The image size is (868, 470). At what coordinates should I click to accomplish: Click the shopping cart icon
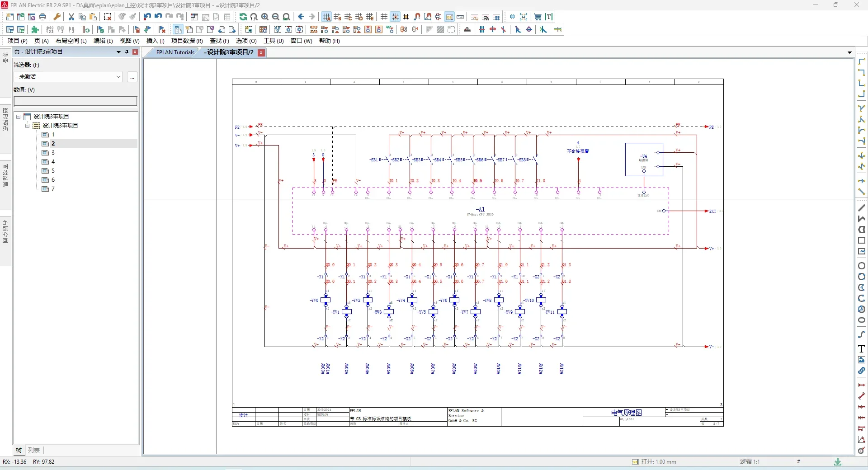click(538, 17)
